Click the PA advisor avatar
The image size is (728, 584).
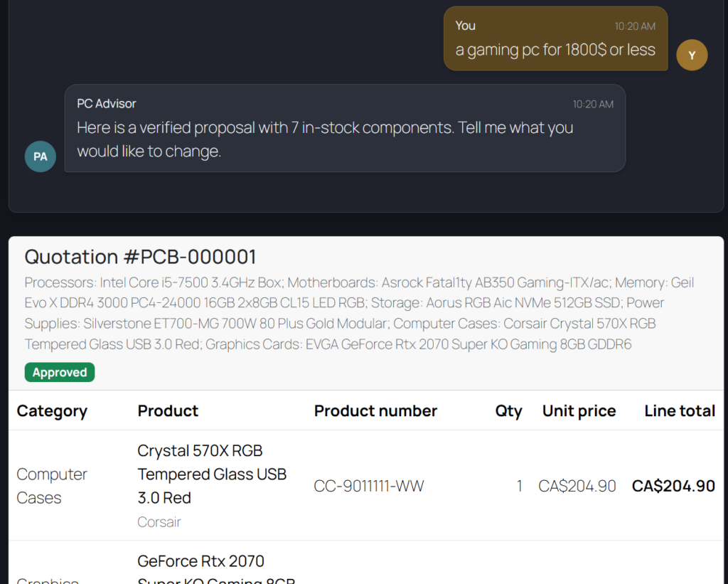[x=41, y=156]
